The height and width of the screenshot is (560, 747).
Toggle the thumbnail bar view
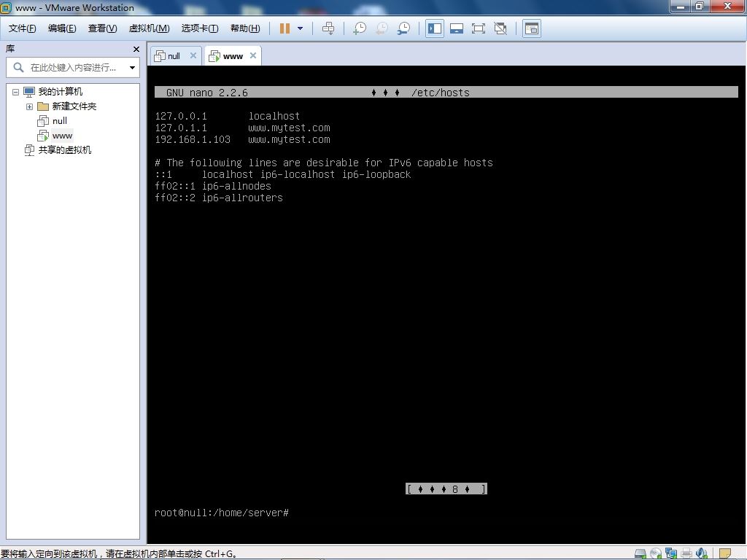[x=457, y=28]
